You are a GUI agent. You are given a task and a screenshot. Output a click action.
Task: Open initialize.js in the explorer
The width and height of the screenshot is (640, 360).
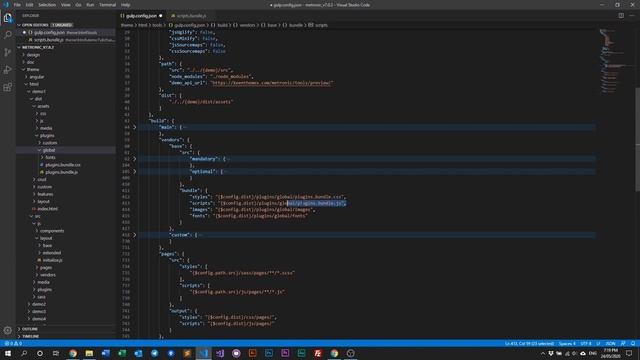tap(52, 260)
